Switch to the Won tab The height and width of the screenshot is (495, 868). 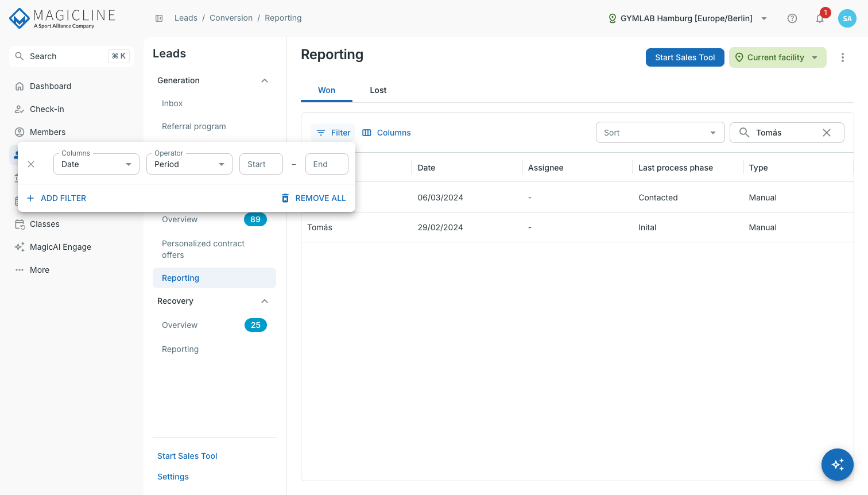[327, 90]
